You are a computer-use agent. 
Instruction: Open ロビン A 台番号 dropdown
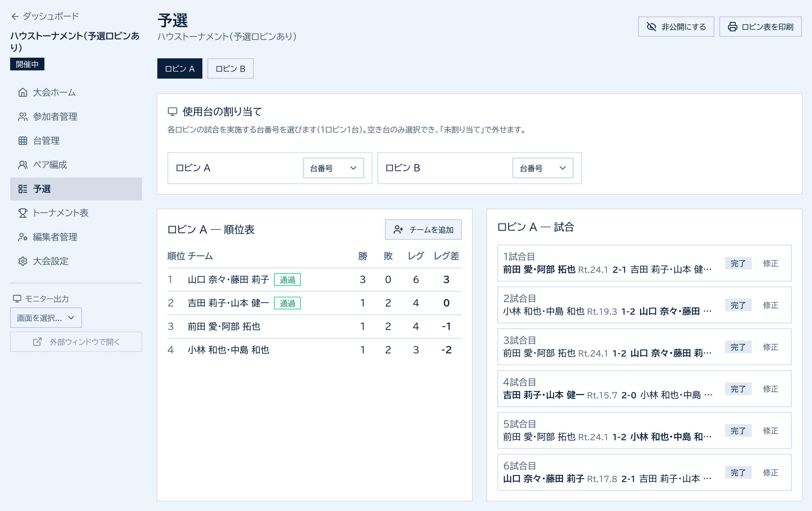[333, 168]
